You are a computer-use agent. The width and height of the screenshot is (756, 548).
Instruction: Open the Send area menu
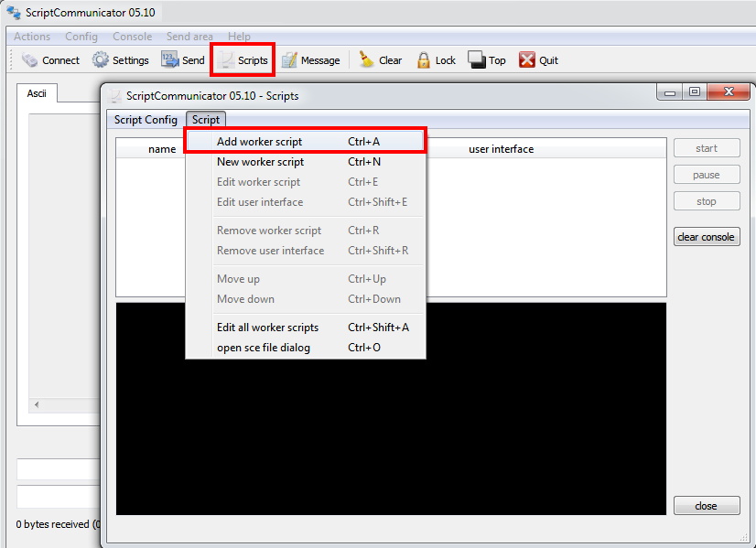[189, 37]
